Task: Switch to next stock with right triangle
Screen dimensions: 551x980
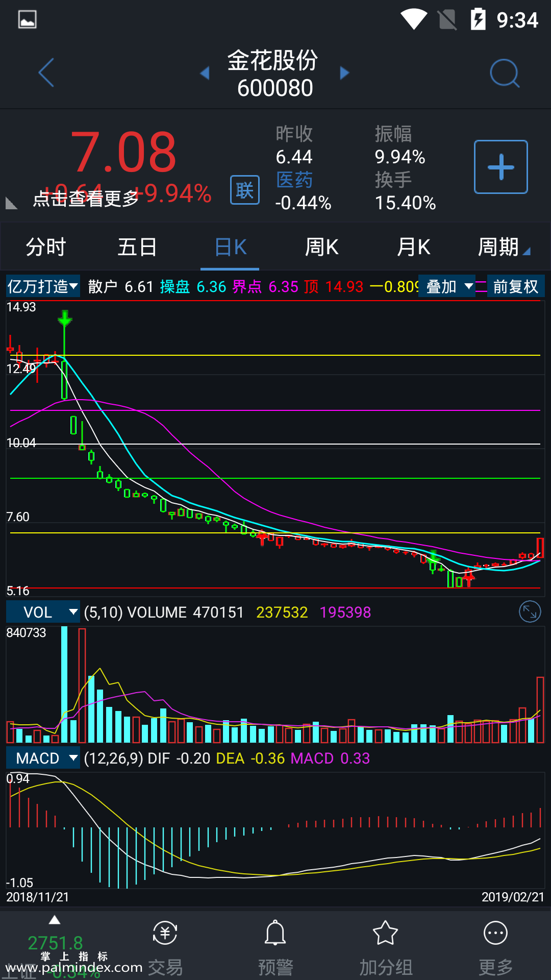Action: click(345, 73)
